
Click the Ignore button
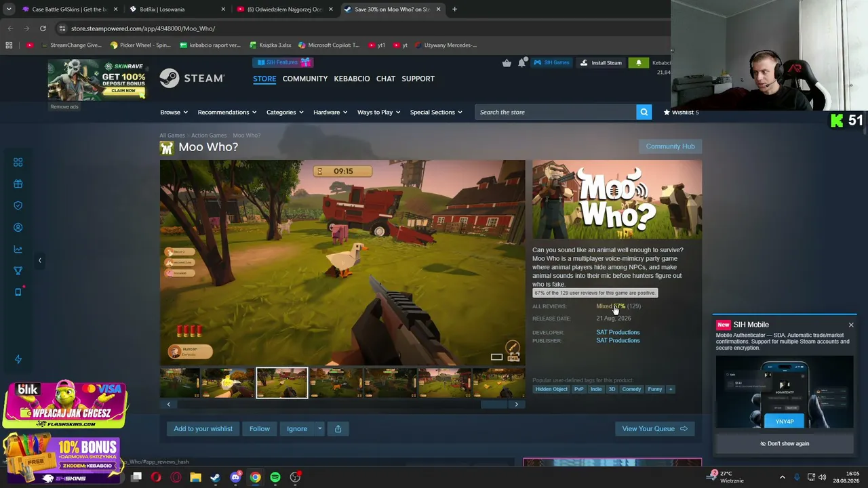pyautogui.click(x=297, y=428)
